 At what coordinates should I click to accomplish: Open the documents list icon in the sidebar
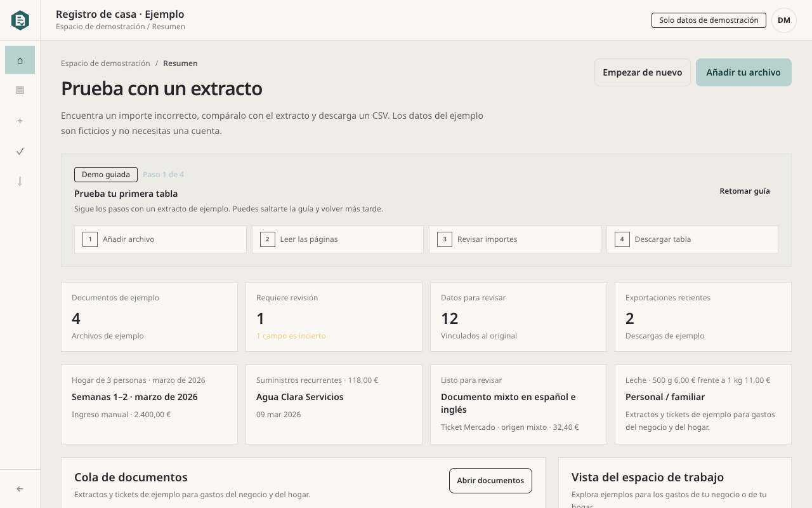point(20,90)
